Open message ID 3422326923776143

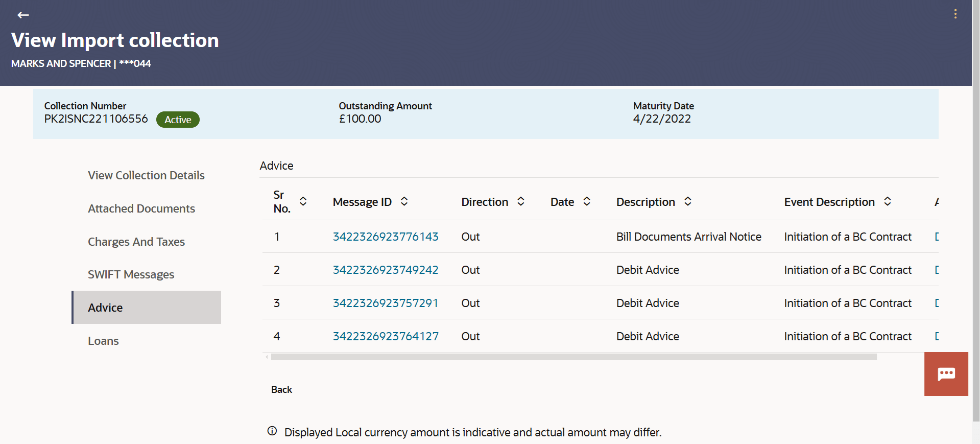[386, 237]
